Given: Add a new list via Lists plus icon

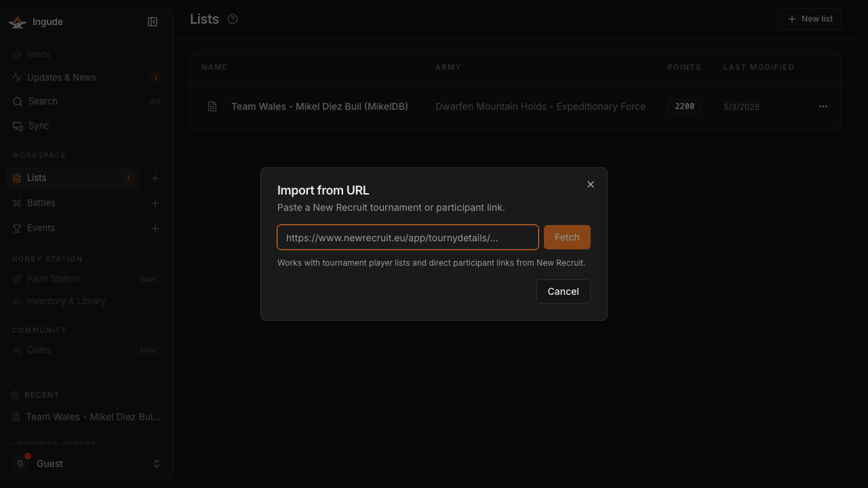Looking at the screenshot, I should tap(155, 178).
